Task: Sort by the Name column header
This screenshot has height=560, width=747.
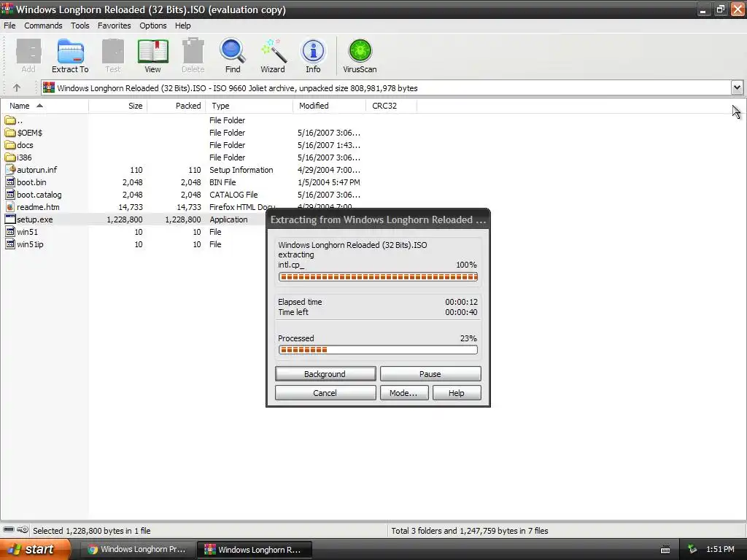Action: click(x=44, y=106)
